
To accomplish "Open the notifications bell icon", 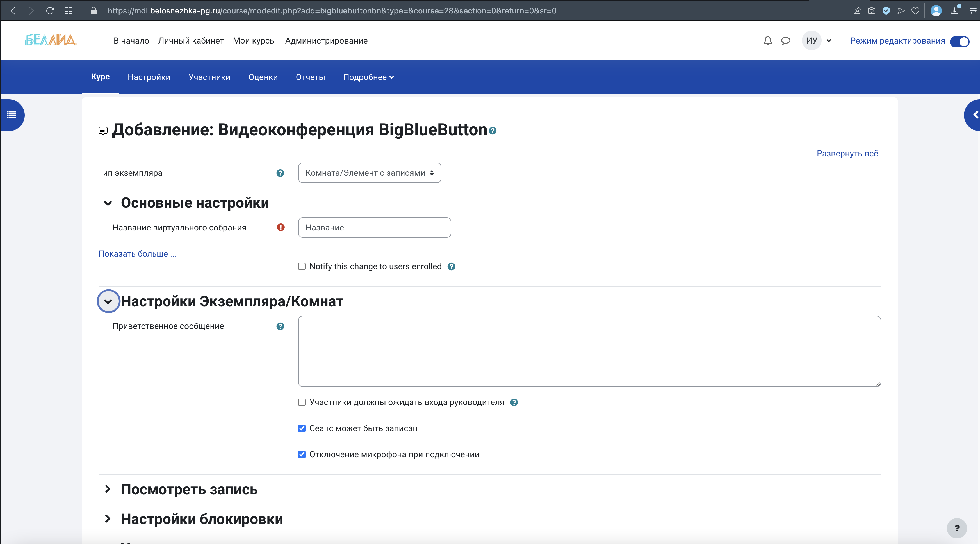I will tap(767, 41).
